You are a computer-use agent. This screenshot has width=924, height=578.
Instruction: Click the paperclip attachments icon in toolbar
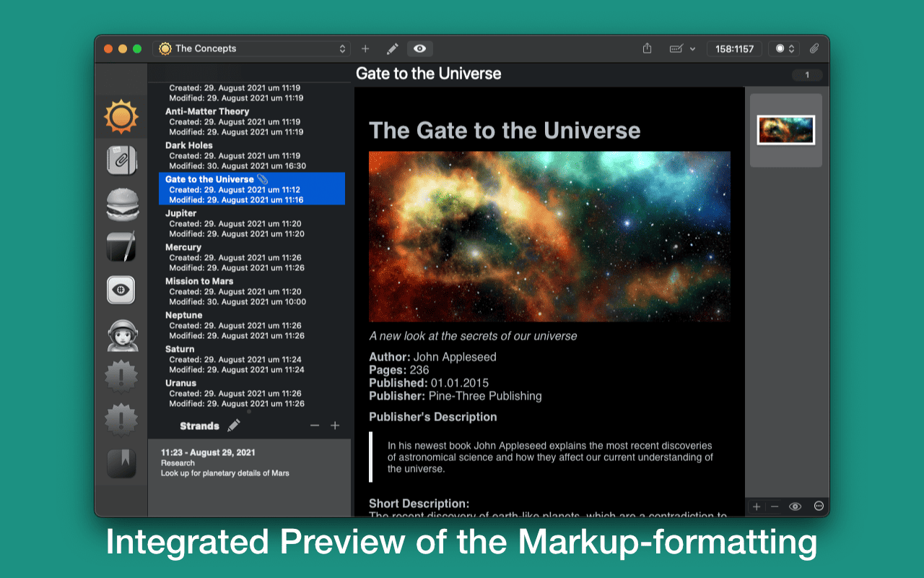pos(814,49)
